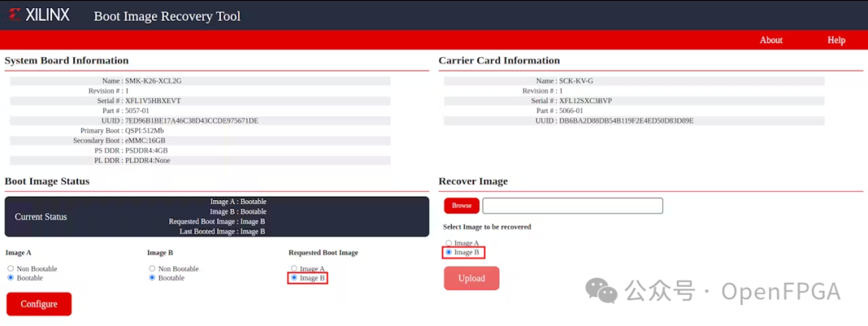Select Bootable for Image B
This screenshot has width=868, height=326.
152,278
